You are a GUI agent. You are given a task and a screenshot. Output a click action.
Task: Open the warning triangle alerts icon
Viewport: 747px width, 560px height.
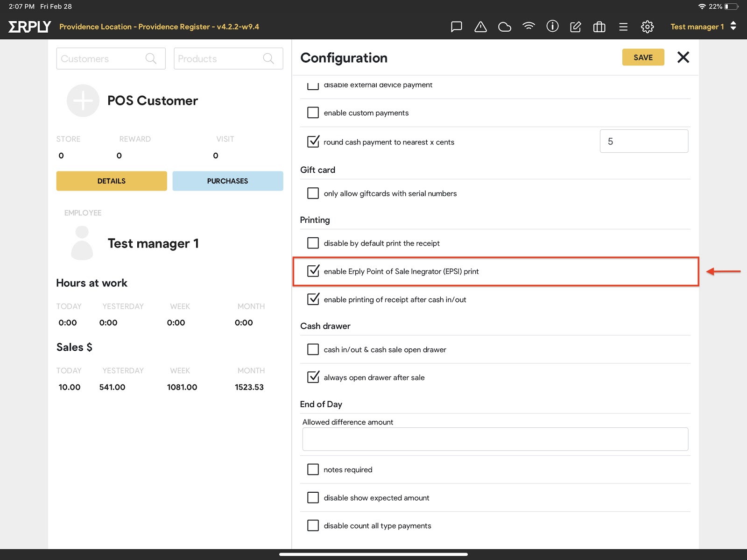pyautogui.click(x=480, y=27)
